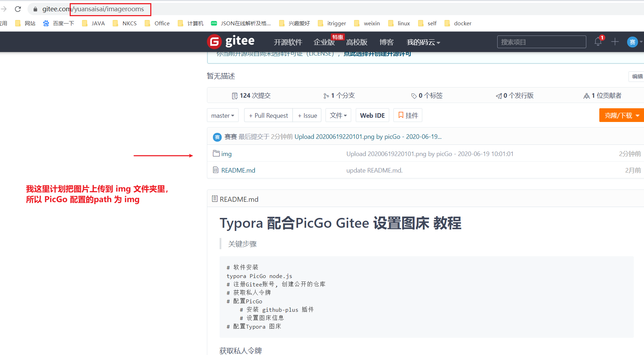Open the NKCS bookmark folder
644x355 pixels.
[x=125, y=23]
